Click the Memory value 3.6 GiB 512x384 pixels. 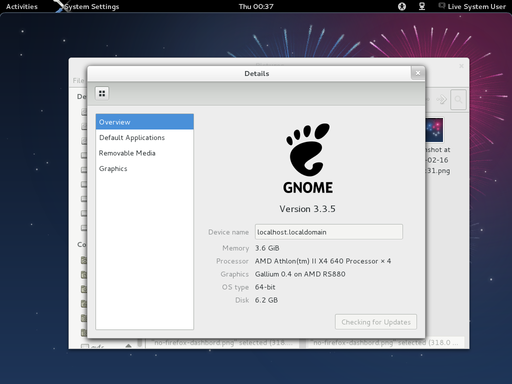267,248
